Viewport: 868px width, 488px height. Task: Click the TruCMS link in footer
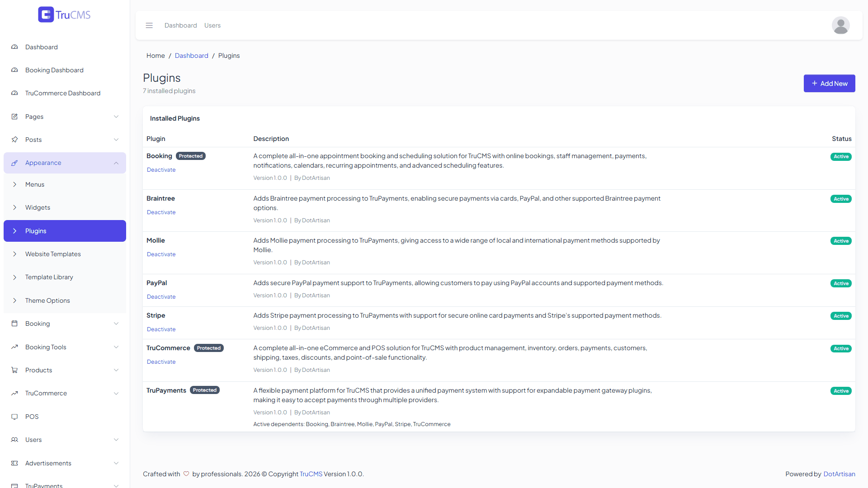(x=311, y=474)
